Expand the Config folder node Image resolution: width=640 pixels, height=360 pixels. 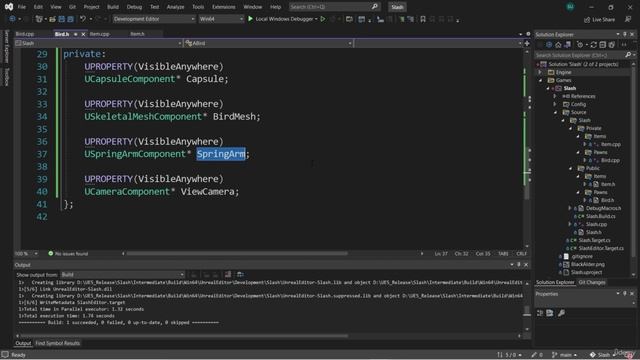point(555,104)
